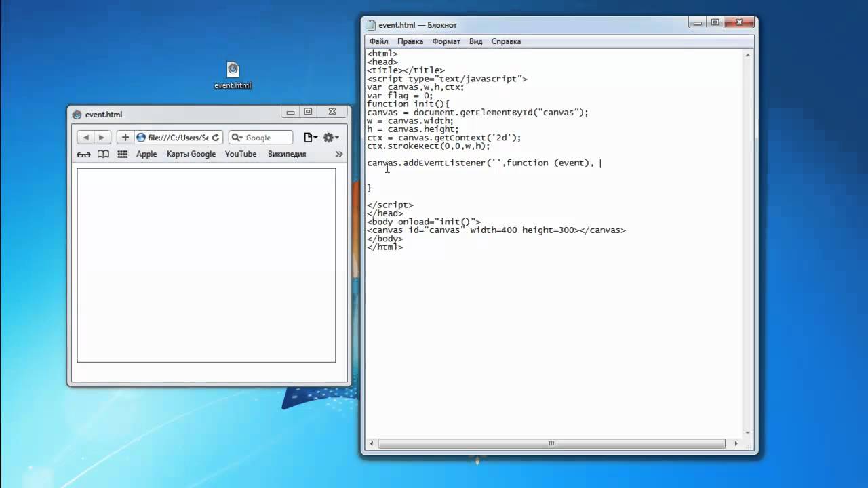
Task: Open the Правка menu in Notepad
Action: (410, 41)
